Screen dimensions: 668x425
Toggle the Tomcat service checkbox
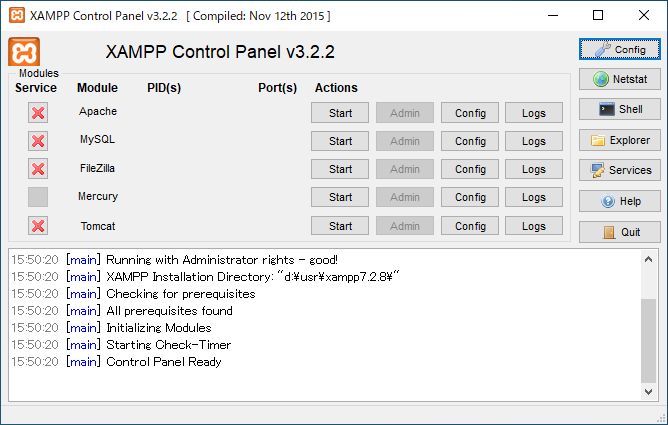38,226
